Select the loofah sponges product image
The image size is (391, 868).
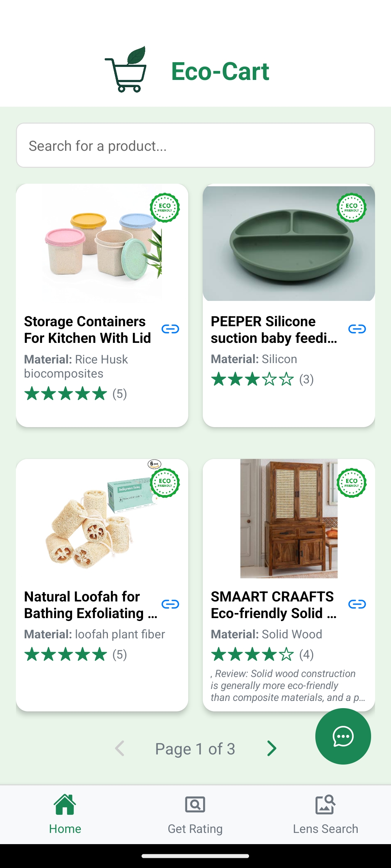[x=102, y=519]
